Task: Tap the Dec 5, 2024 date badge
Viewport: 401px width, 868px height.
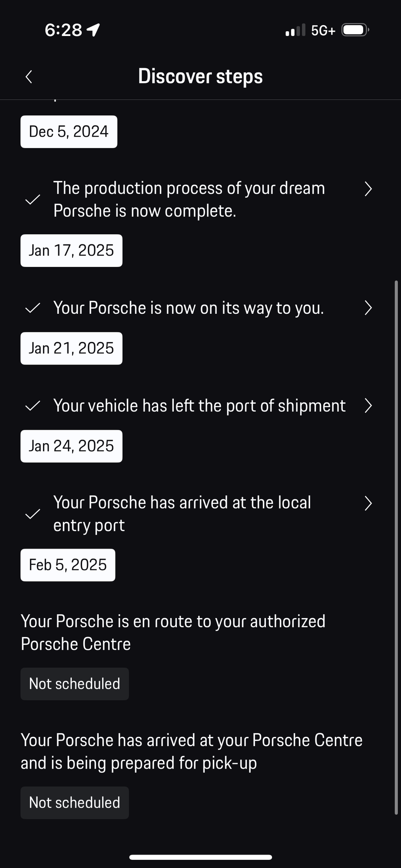Action: coord(69,132)
